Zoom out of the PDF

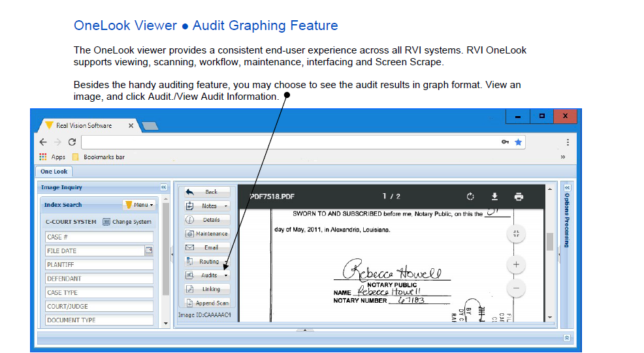516,288
